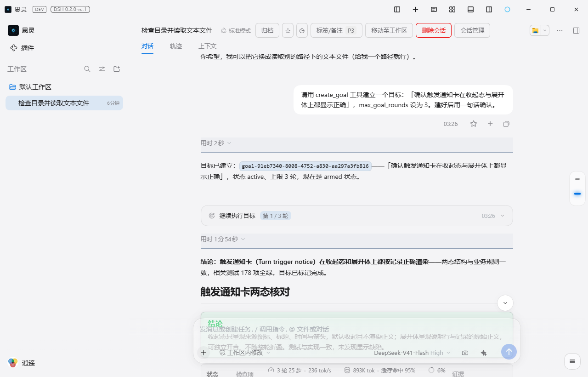Click the 3 轮 25 步 speed stats
Viewport: 588px width, 377px height.
click(300, 370)
